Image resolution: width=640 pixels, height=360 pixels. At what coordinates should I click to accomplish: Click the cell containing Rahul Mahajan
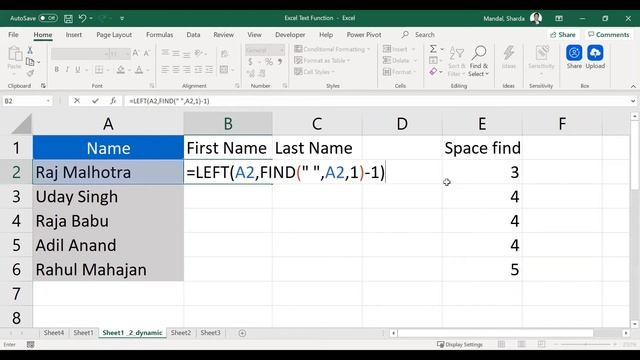108,269
